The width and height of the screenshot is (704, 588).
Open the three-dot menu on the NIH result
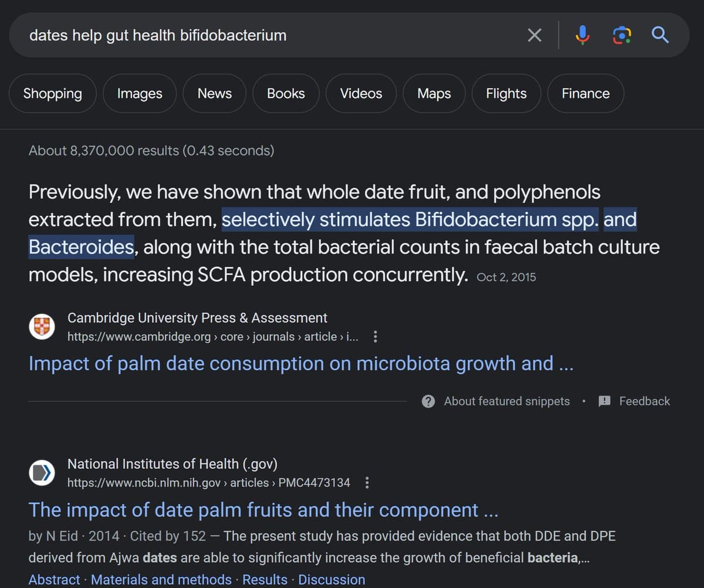[x=367, y=482]
